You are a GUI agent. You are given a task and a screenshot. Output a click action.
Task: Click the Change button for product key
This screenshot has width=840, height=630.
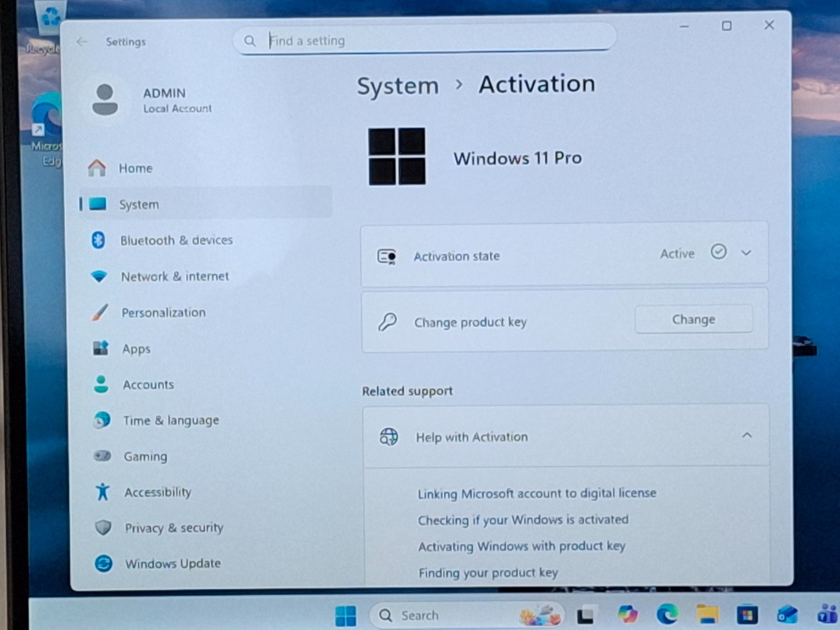[694, 319]
